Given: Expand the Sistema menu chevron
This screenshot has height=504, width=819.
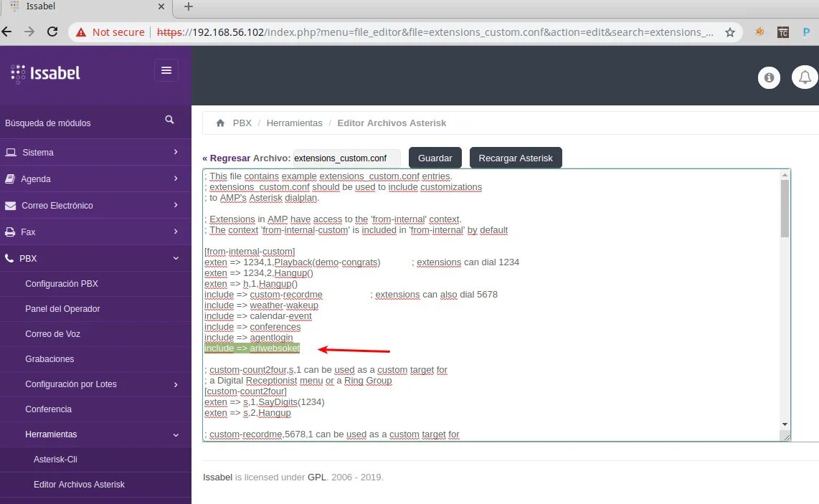Looking at the screenshot, I should pyautogui.click(x=176, y=152).
